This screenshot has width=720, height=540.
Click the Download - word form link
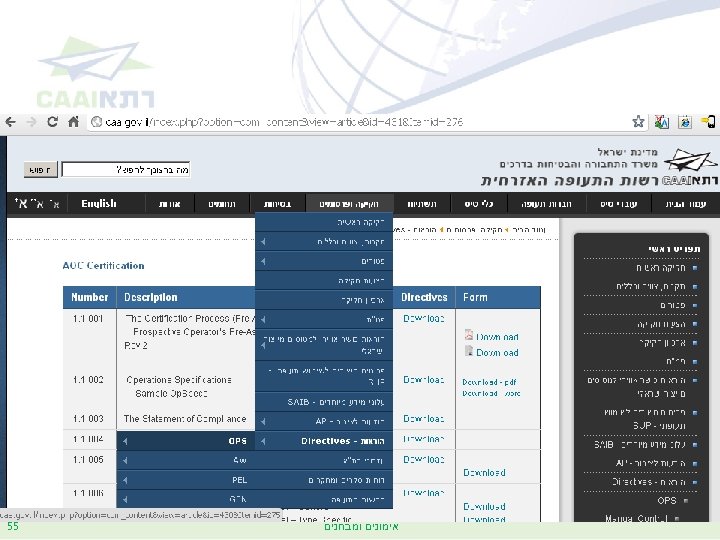pos(491,394)
